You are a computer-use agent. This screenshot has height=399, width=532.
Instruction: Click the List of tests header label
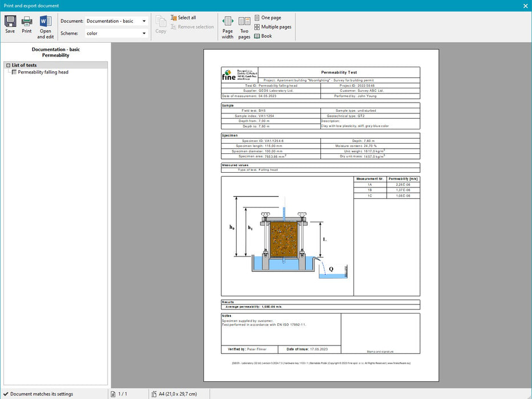point(24,66)
